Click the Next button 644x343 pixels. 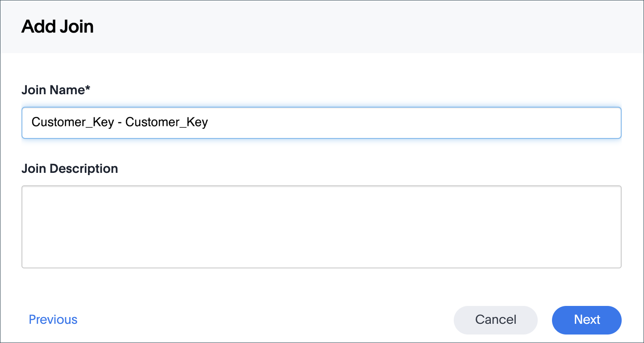click(586, 320)
